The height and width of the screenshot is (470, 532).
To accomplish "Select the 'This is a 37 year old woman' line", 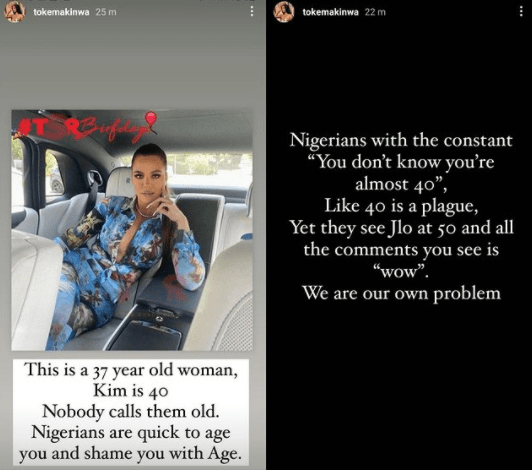I will coord(131,370).
